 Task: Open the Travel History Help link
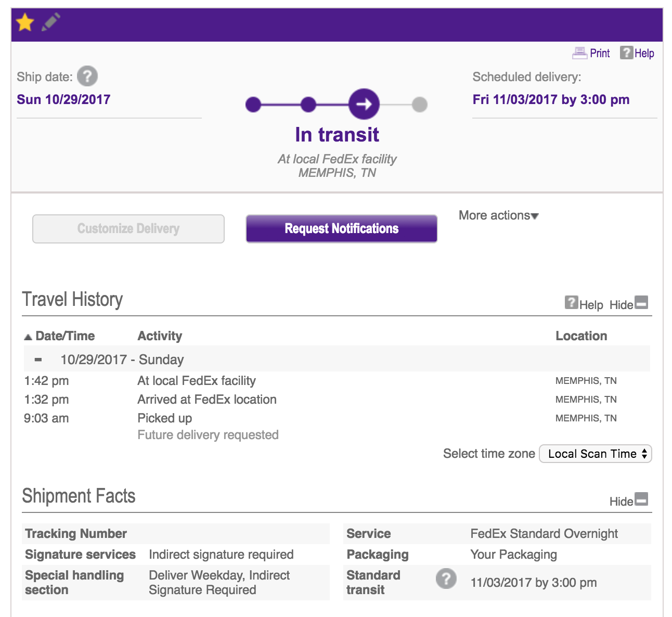591,305
